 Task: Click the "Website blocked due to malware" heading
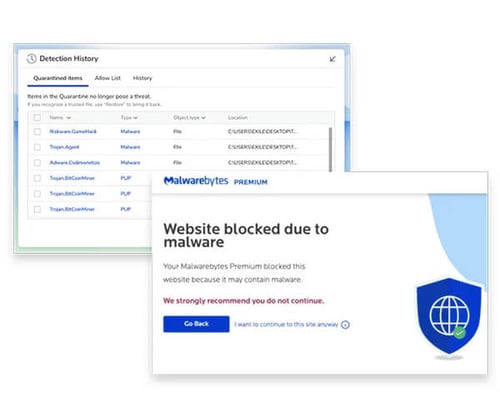click(246, 235)
